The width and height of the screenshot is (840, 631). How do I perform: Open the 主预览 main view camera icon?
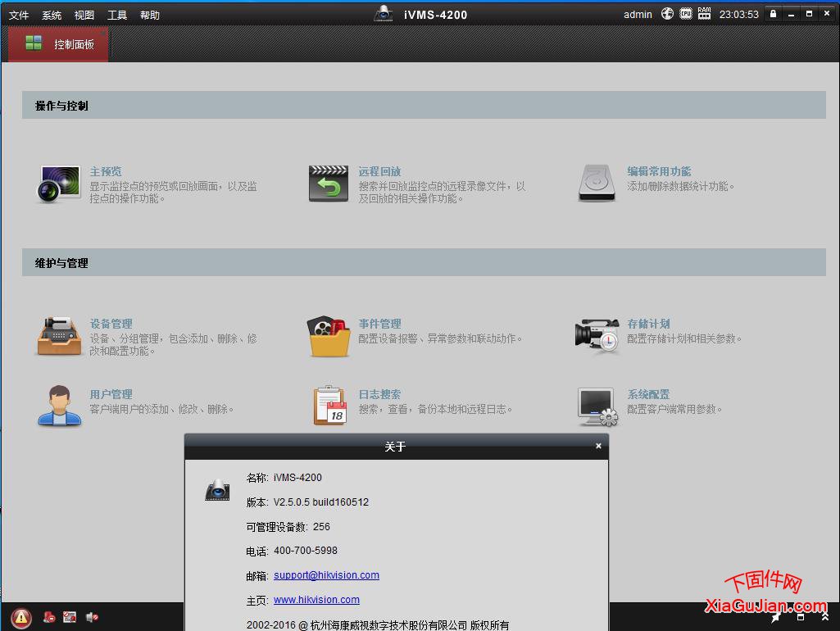point(59,184)
